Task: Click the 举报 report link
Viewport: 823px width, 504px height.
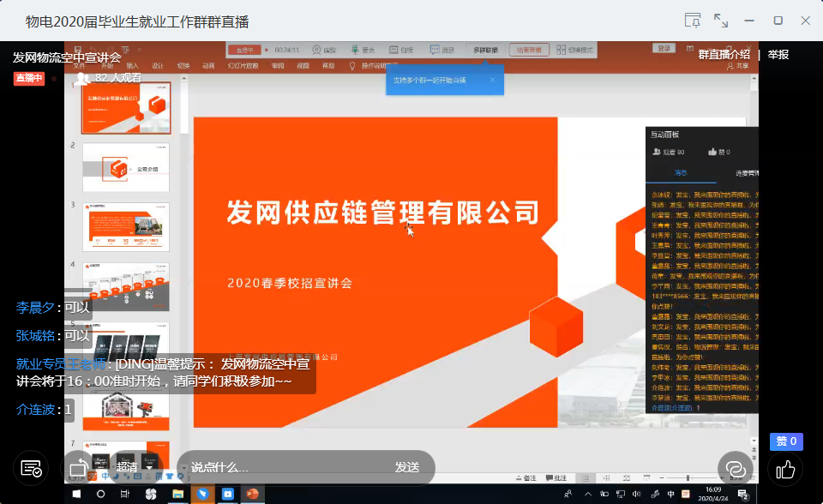Action: (x=778, y=55)
